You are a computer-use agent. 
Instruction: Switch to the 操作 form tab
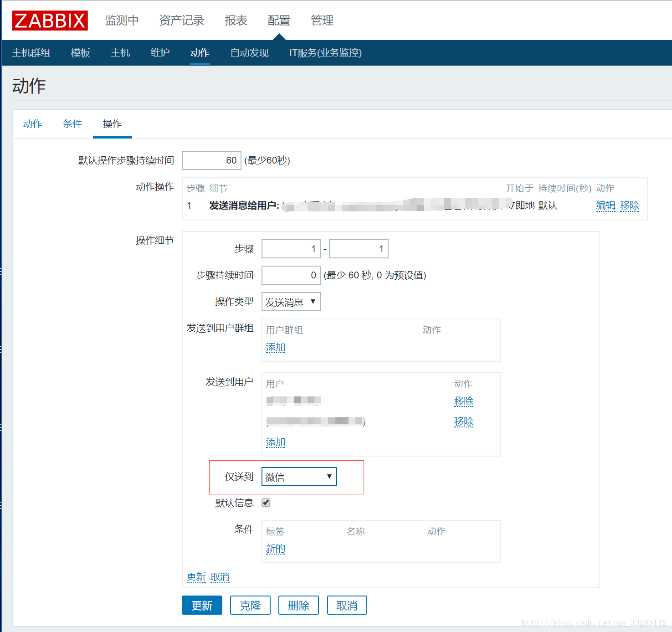[x=113, y=124]
